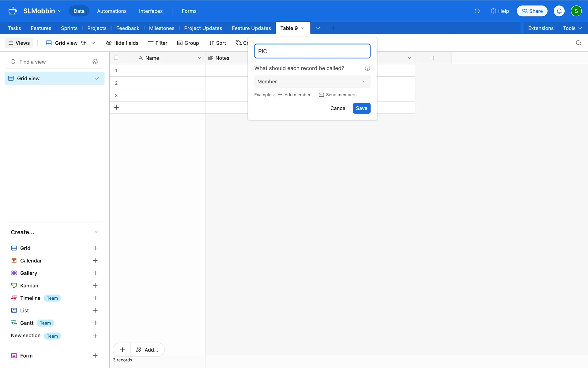The image size is (588, 368).
Task: Click the search magnifier icon
Action: 578,43
